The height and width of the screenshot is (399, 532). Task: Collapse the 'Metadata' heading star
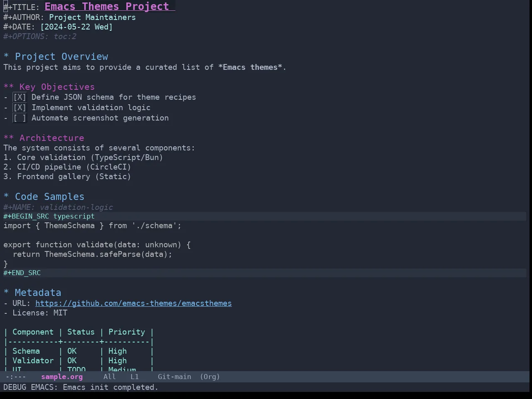click(x=6, y=293)
